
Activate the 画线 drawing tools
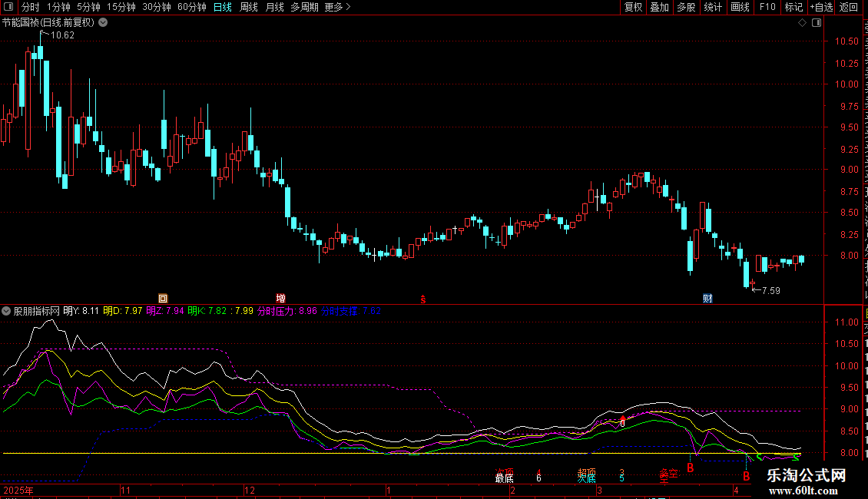pos(740,7)
